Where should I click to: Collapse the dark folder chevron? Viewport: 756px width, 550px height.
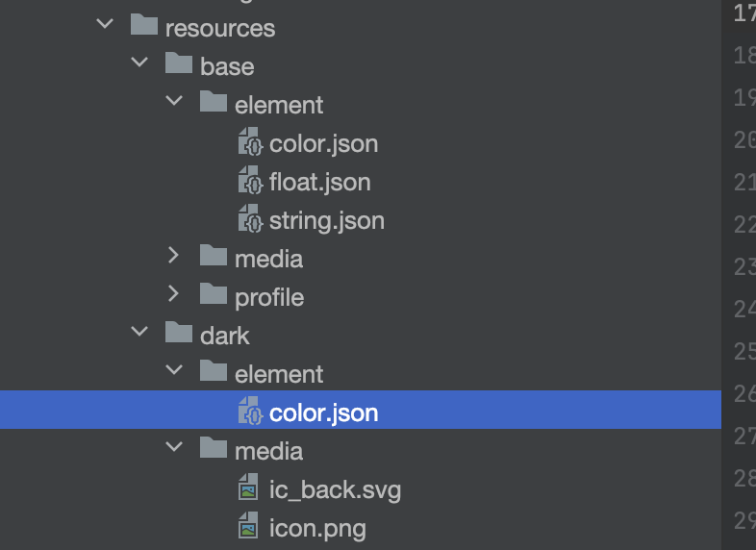[139, 333]
